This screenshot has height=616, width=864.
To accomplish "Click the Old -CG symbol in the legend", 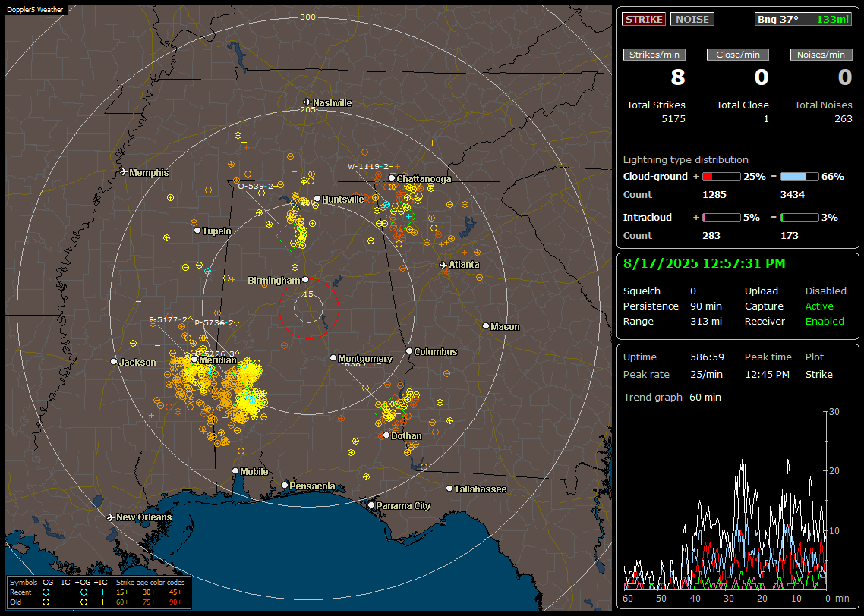I will [46, 602].
